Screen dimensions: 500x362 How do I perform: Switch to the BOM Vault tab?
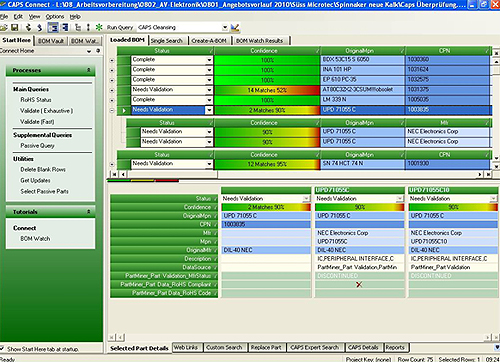click(51, 41)
